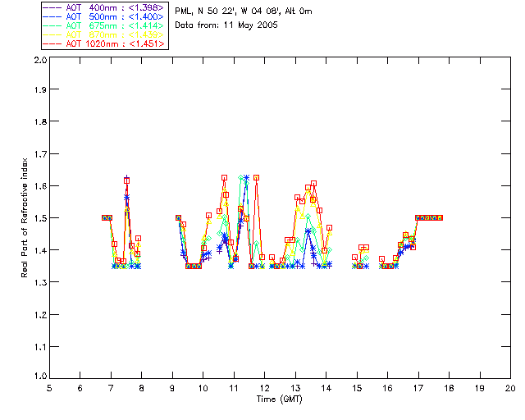Click the 1.0 y-axis tick label
Image resolution: width=525 pixels, height=420 pixels.
[40, 376]
